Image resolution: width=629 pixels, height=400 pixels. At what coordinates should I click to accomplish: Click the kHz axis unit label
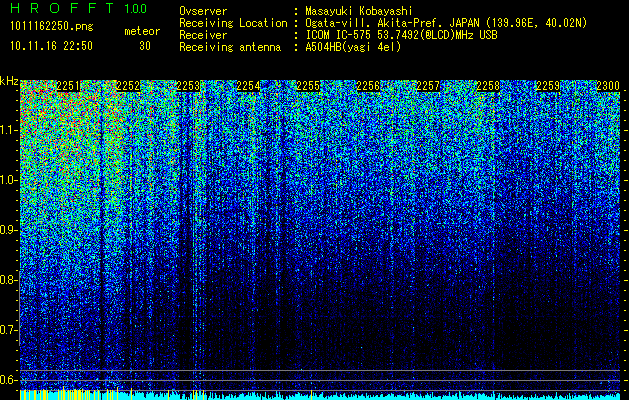coord(9,81)
